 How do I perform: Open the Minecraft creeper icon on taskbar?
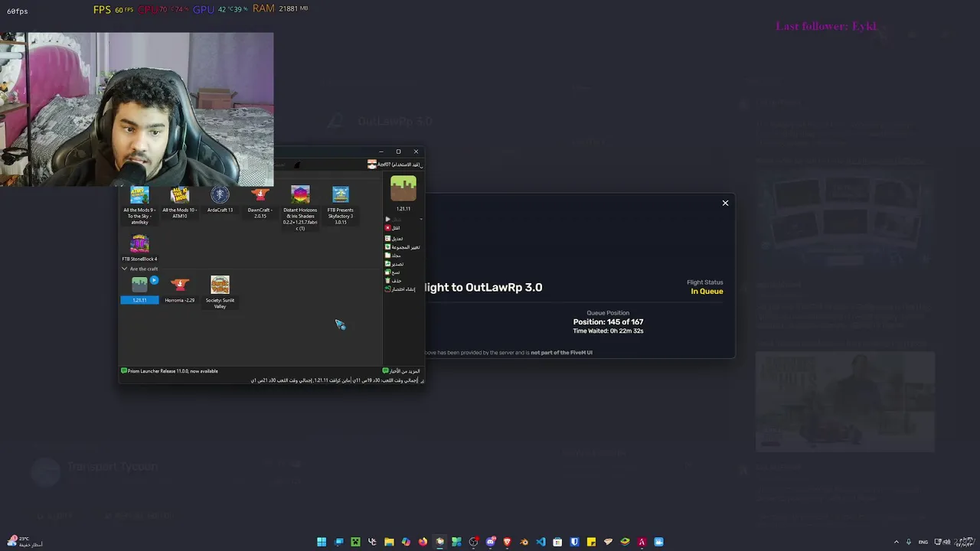coord(355,542)
